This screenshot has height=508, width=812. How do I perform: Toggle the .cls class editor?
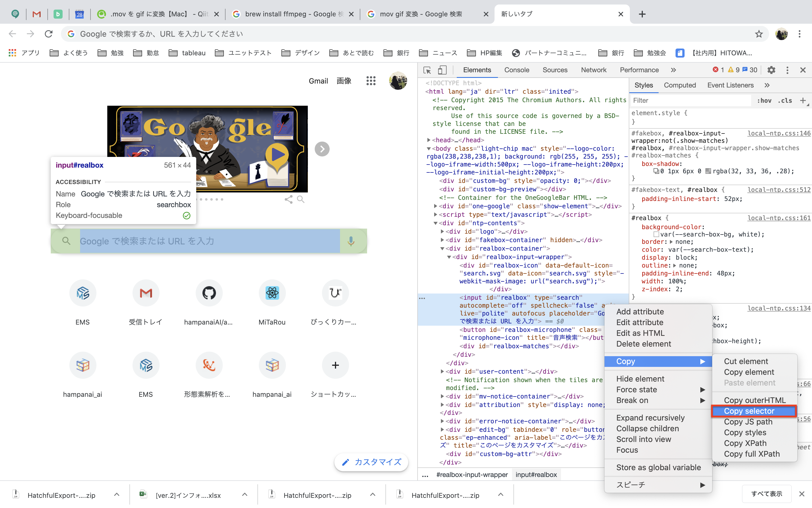pos(785,100)
